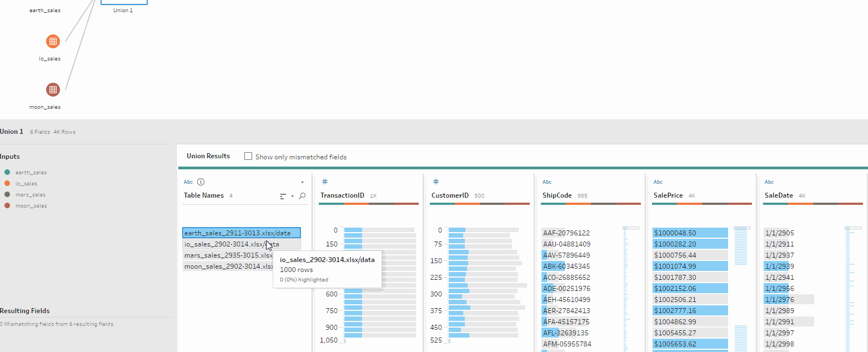
Task: Click the Abc data type icon on SalePrice
Action: pyautogui.click(x=658, y=182)
